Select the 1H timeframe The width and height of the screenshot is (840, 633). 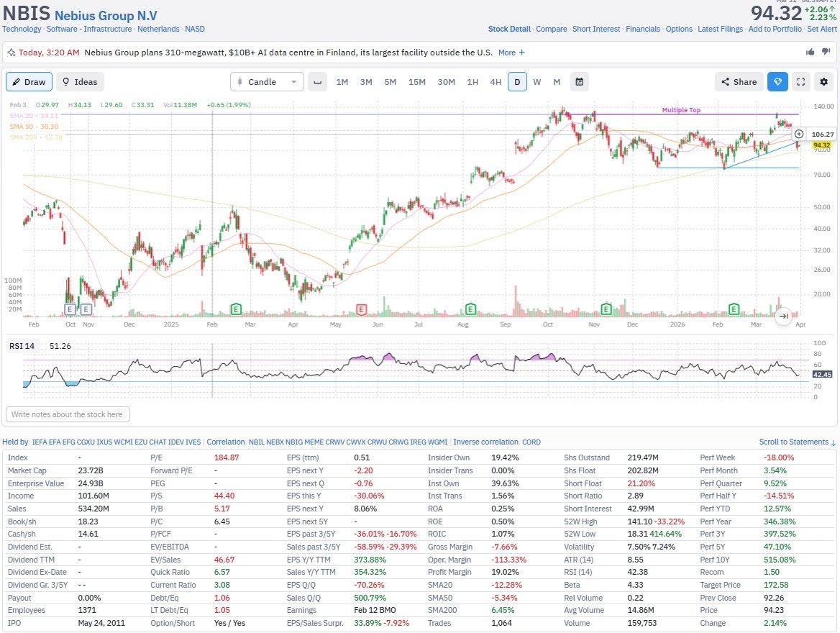point(472,82)
